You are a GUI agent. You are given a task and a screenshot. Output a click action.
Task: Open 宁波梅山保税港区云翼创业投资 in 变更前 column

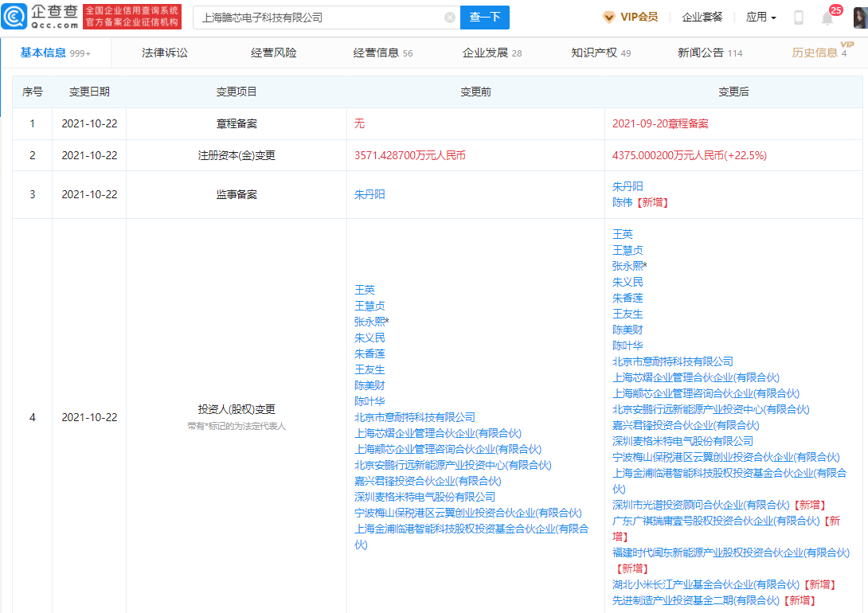click(x=467, y=513)
